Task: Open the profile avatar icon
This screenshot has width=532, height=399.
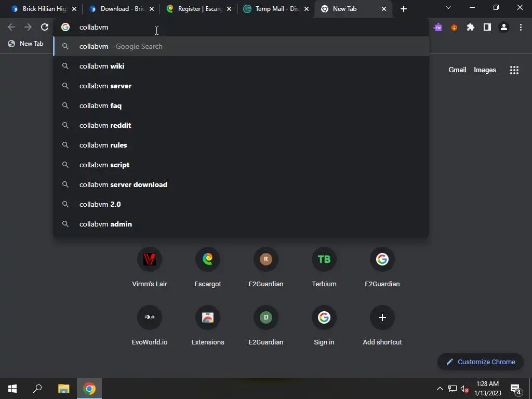Action: pyautogui.click(x=504, y=27)
